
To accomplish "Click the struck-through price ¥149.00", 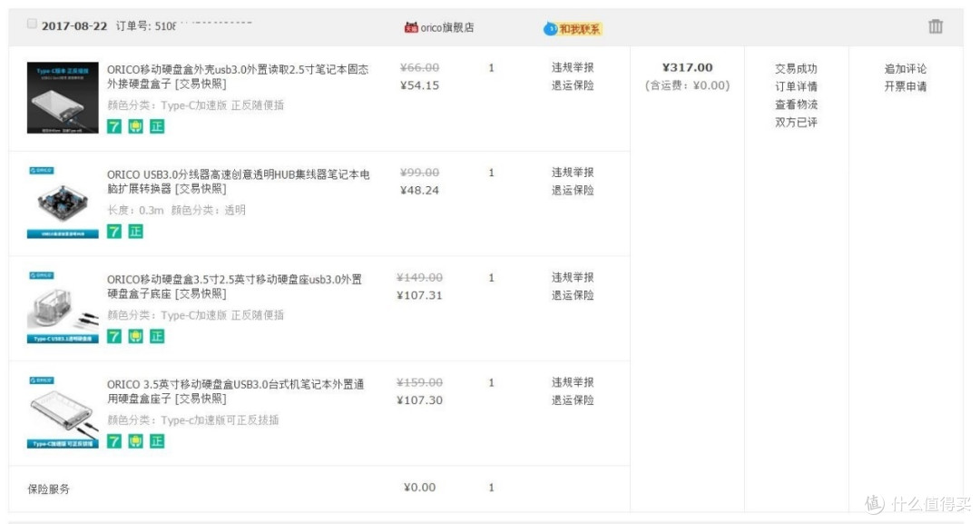I will [x=419, y=278].
